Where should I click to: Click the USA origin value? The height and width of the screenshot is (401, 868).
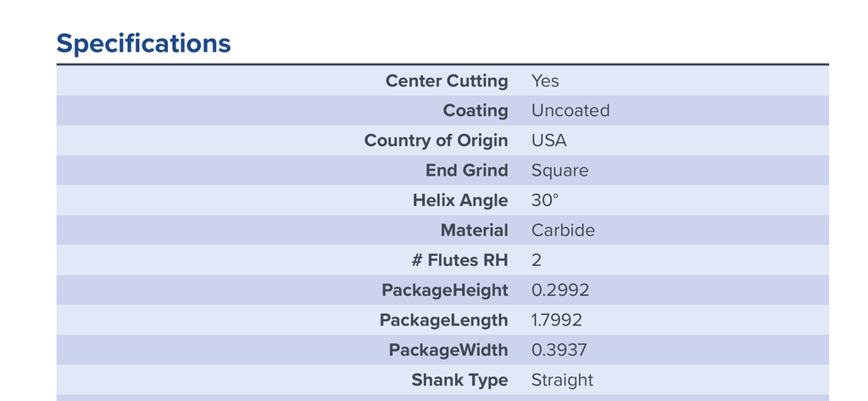pos(549,141)
